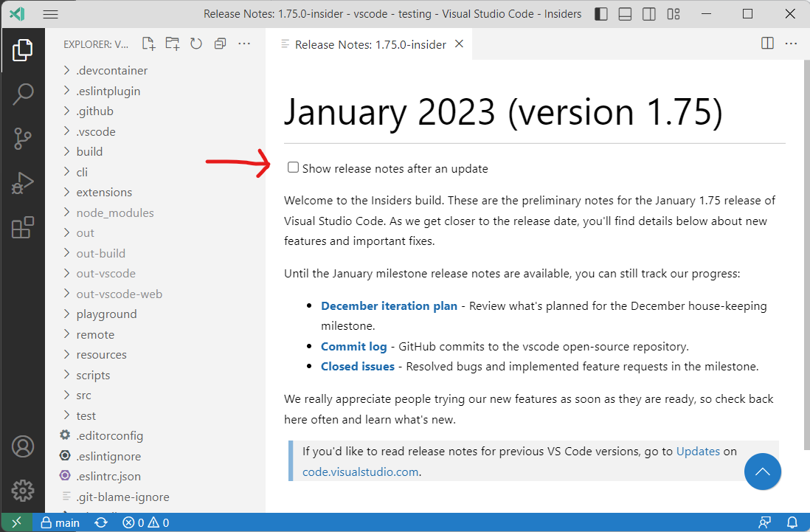
Task: Select the Release Notes tab
Action: [369, 44]
